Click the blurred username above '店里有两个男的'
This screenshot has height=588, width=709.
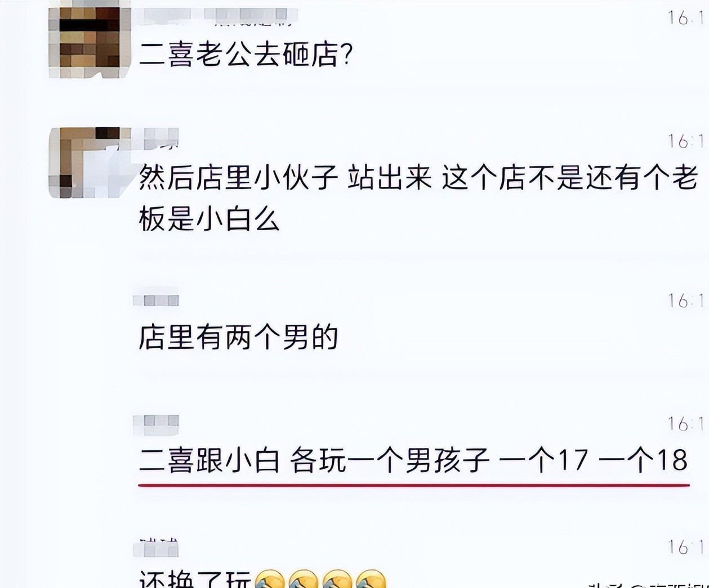(x=156, y=300)
